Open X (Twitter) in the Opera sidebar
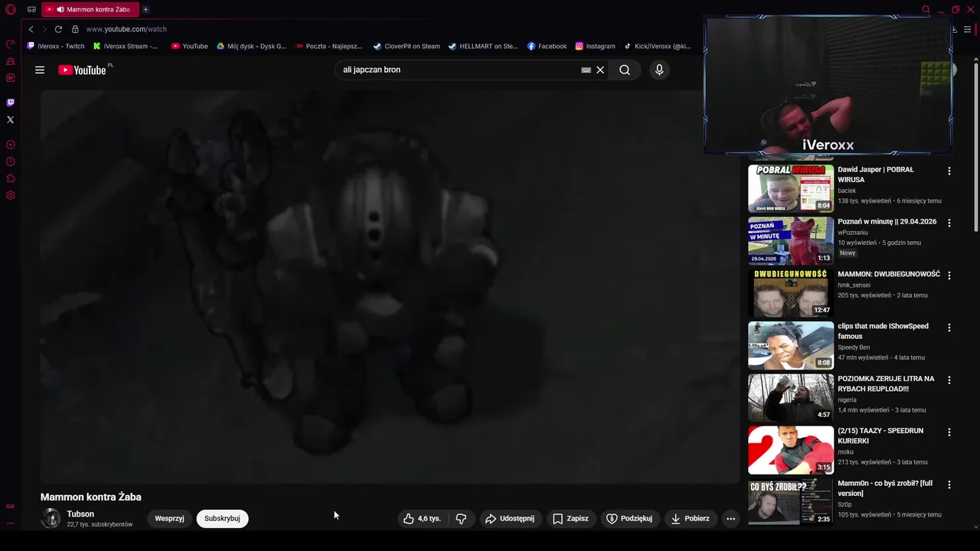This screenshot has width=980, height=551. click(x=11, y=119)
